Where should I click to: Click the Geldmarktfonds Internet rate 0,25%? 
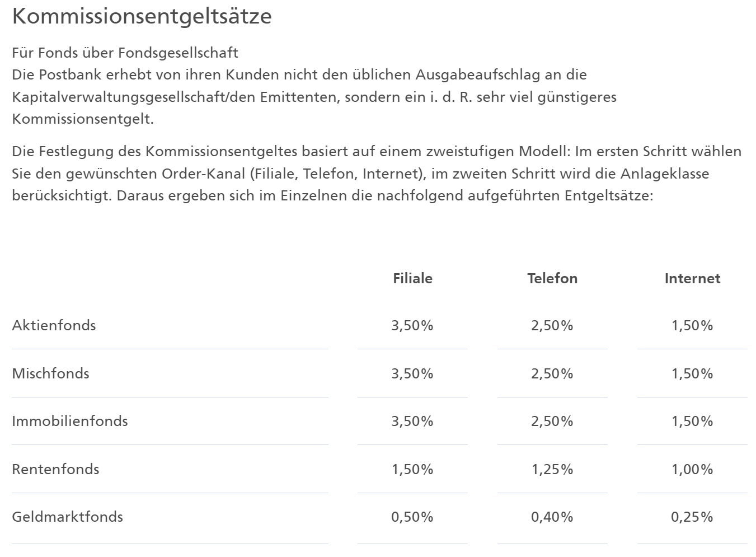(692, 517)
